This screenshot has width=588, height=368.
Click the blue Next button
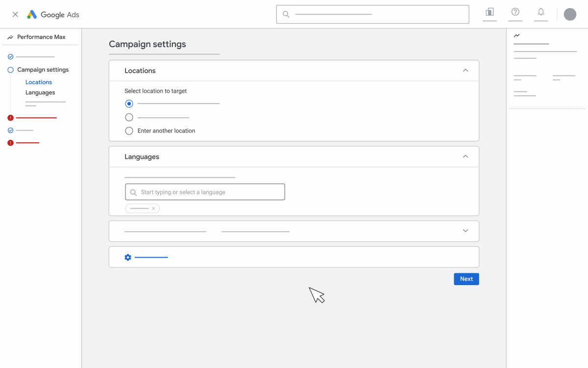pyautogui.click(x=466, y=279)
